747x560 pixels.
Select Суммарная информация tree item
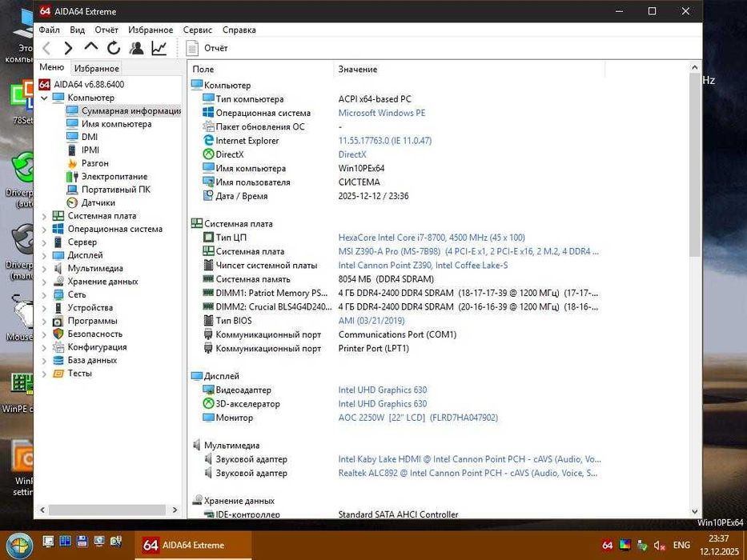click(x=131, y=111)
